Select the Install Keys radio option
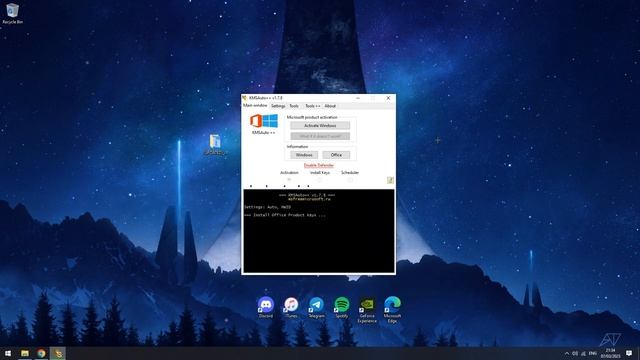The height and width of the screenshot is (360, 640). click(320, 180)
